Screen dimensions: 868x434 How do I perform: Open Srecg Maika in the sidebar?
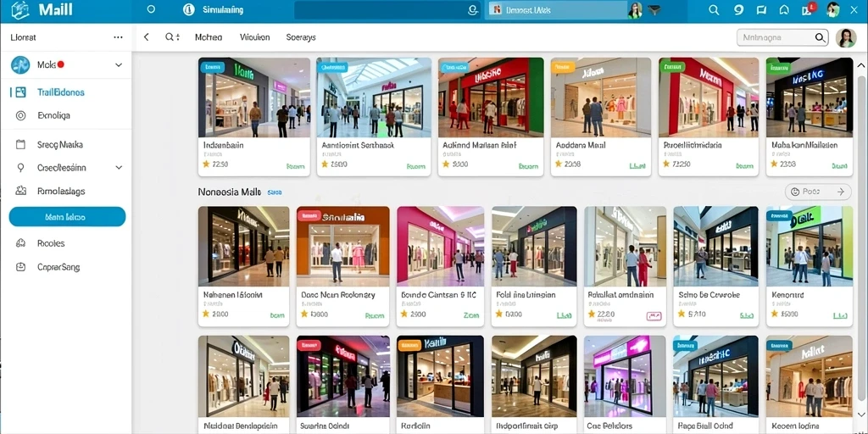pos(60,144)
